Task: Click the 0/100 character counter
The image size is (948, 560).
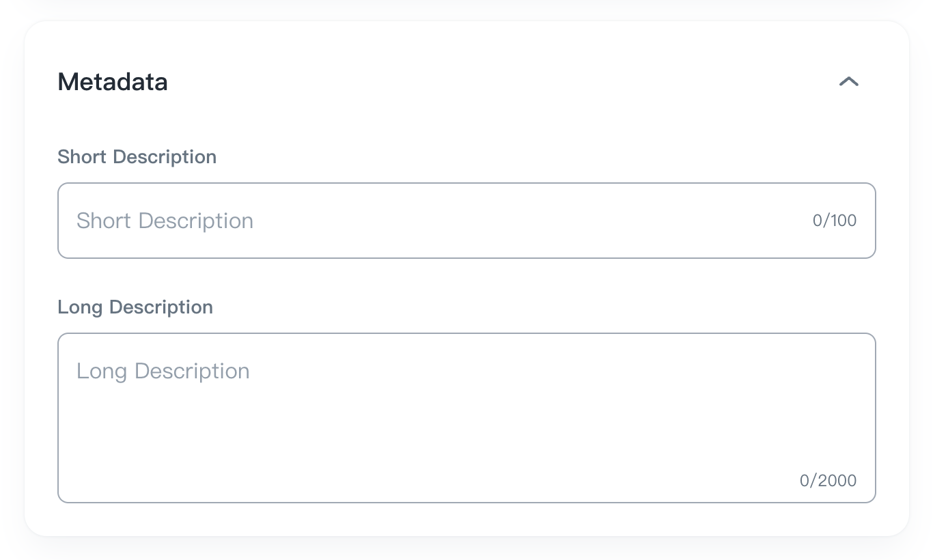Action: click(834, 221)
